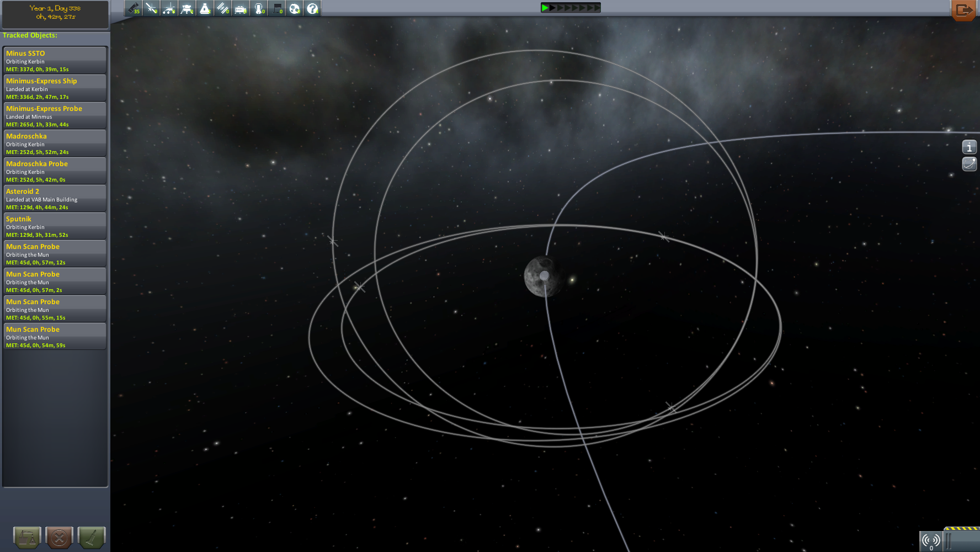980x552 pixels.
Task: Click the "Tracked Objects:" heading
Action: (30, 35)
